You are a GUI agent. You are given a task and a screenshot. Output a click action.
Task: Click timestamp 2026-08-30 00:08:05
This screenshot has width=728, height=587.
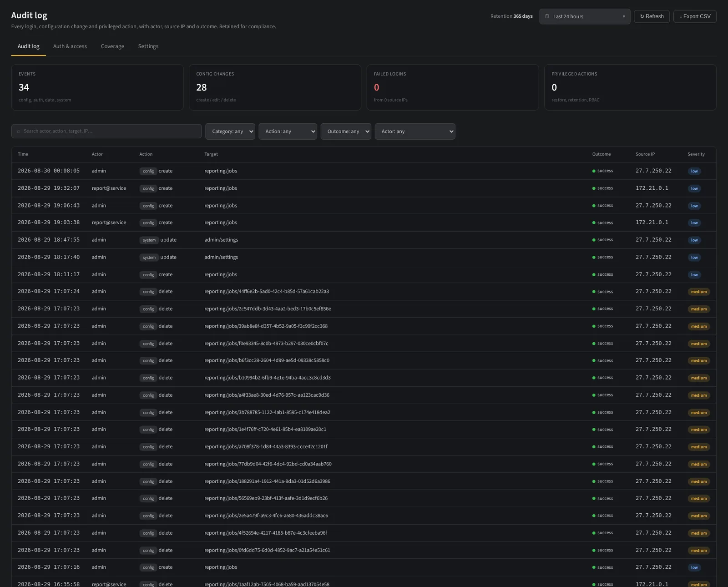click(x=49, y=171)
